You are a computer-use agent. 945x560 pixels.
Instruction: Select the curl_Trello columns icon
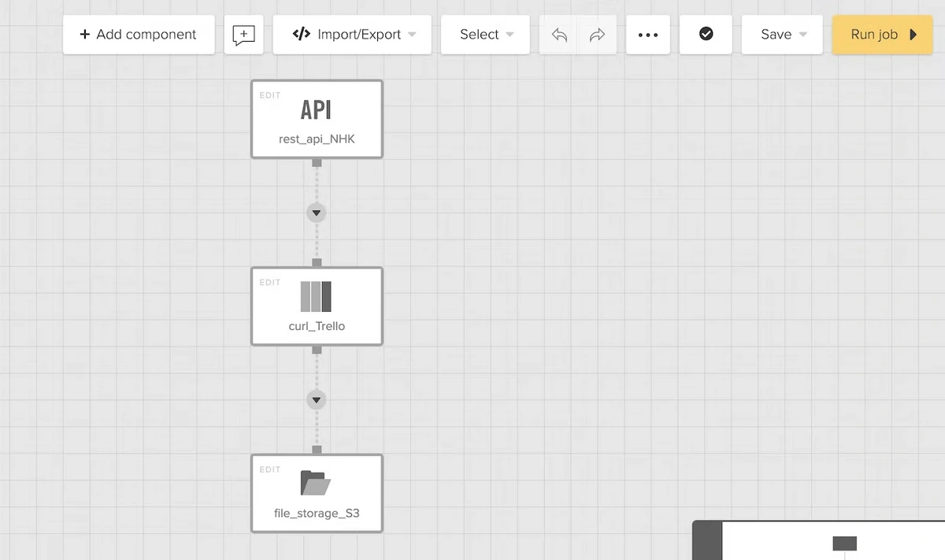pyautogui.click(x=316, y=296)
